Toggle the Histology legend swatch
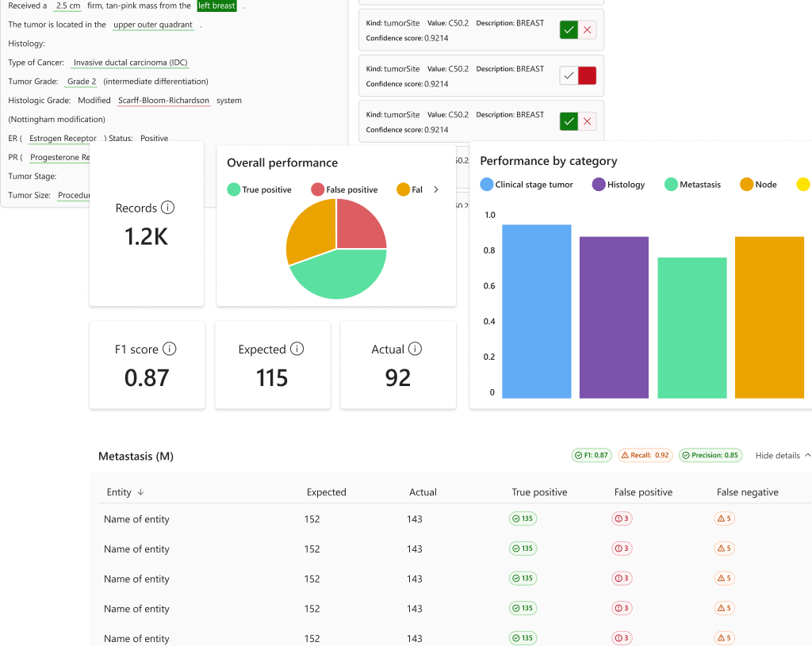This screenshot has width=812, height=646. pos(599,184)
